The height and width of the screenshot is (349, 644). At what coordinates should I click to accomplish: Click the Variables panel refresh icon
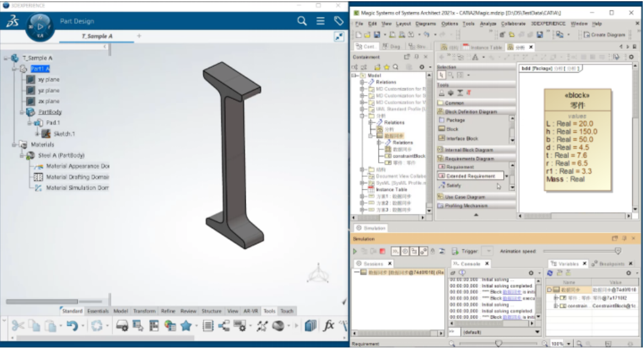click(550, 273)
